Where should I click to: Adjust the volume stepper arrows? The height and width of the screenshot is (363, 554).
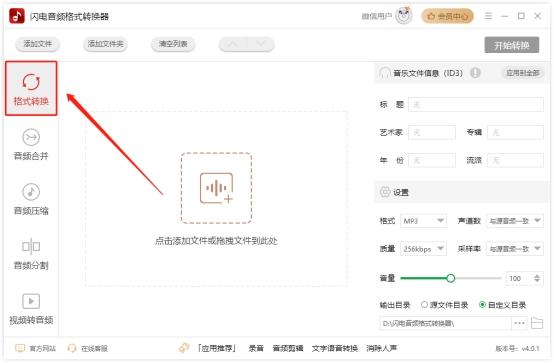[x=537, y=279]
